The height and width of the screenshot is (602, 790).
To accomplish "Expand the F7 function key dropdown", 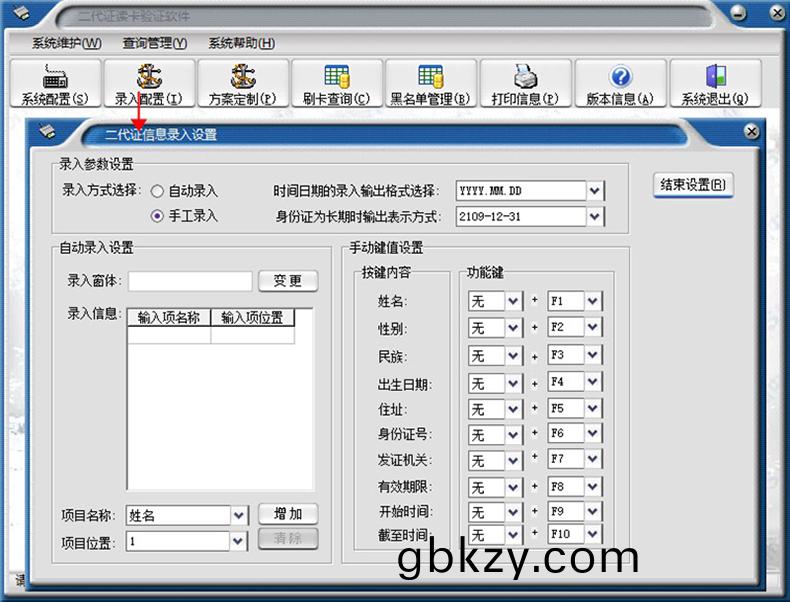I will pyautogui.click(x=592, y=459).
